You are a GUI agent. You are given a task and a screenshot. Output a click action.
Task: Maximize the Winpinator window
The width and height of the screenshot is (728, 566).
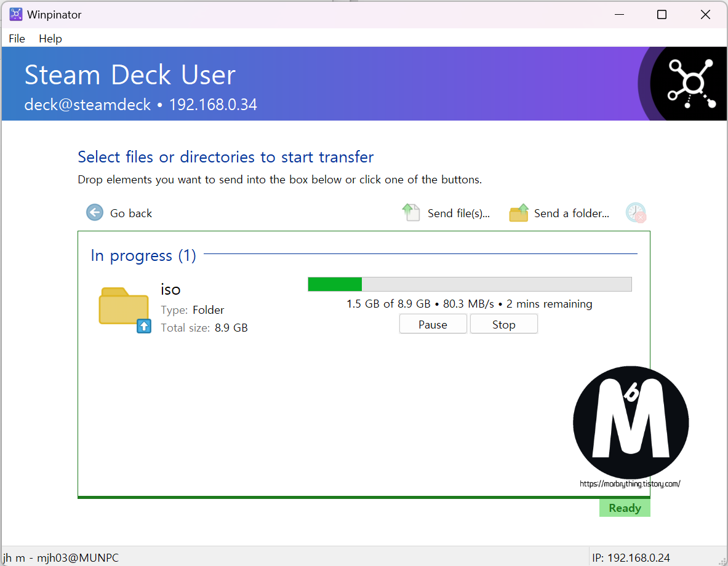click(662, 14)
